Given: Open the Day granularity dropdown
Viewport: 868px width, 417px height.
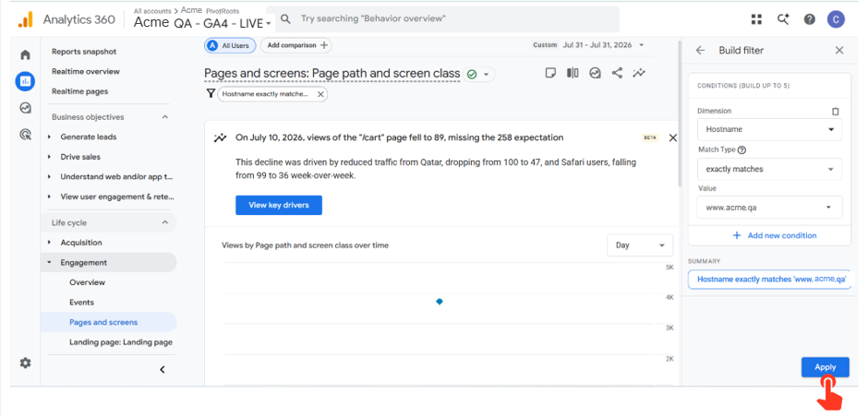Looking at the screenshot, I should [640, 245].
